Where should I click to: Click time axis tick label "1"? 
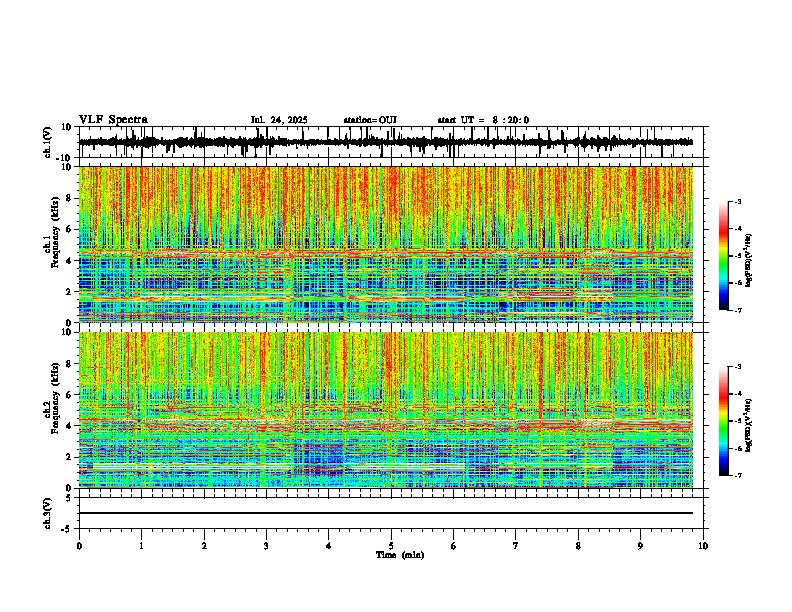point(141,546)
